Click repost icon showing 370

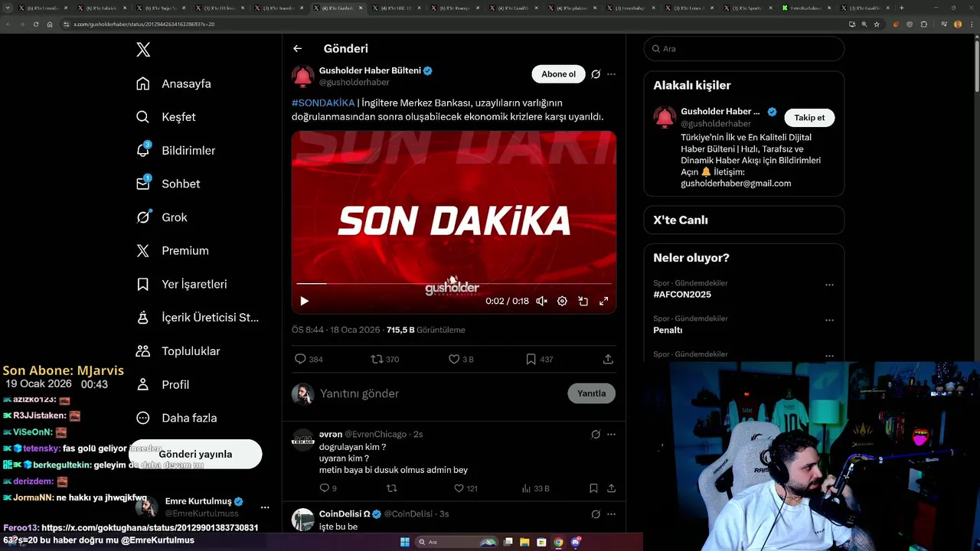[x=377, y=359]
